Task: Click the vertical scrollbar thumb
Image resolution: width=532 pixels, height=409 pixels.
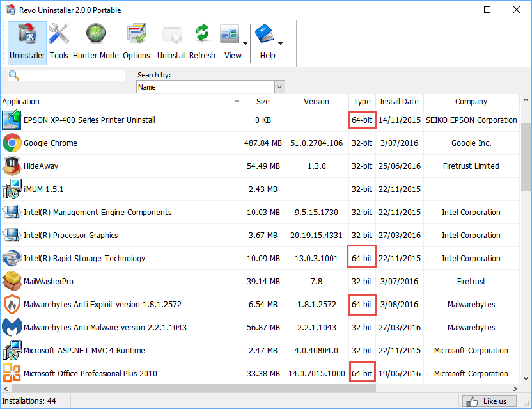Action: pos(526,157)
